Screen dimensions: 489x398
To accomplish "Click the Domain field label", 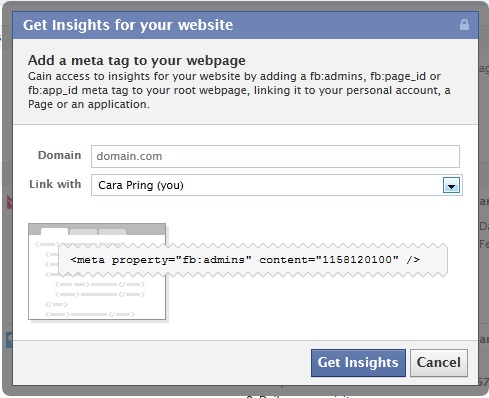I will point(59,155).
